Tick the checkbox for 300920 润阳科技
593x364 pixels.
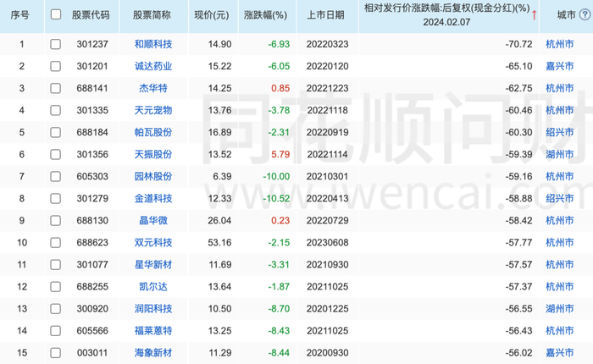click(56, 309)
